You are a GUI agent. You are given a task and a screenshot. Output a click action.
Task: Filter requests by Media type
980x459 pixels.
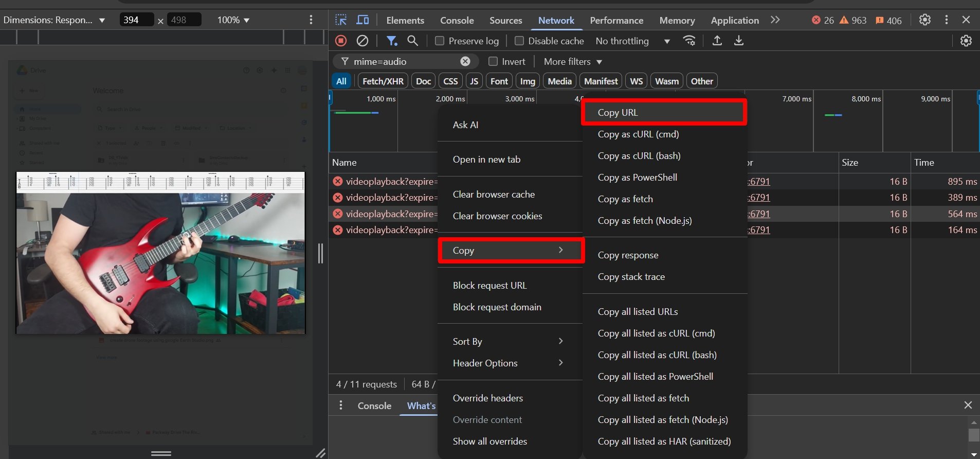559,81
